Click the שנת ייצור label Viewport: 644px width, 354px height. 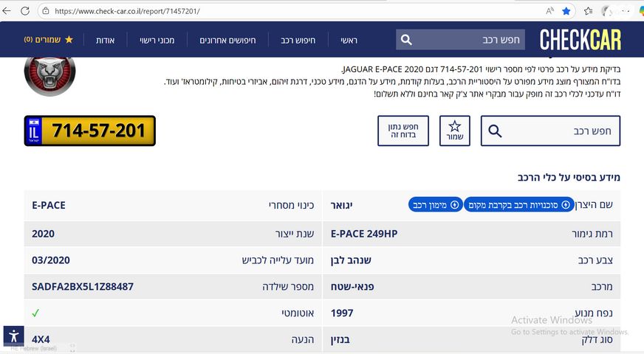coord(295,234)
